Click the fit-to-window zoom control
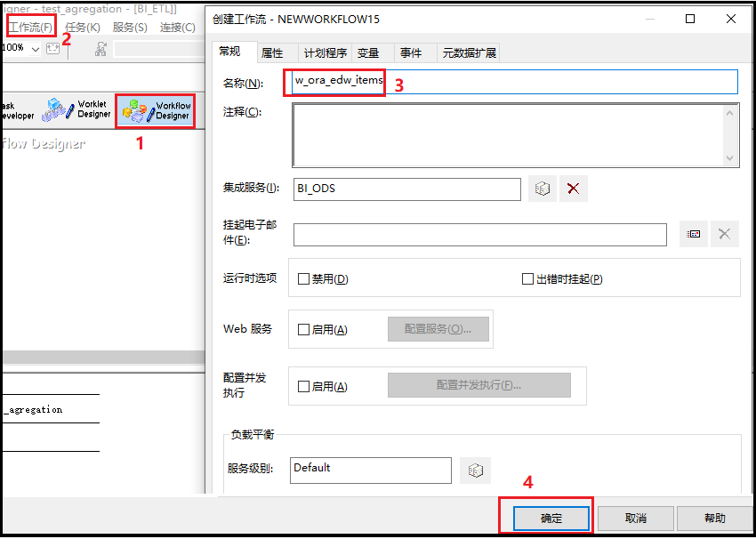The image size is (756, 539). pos(52,47)
